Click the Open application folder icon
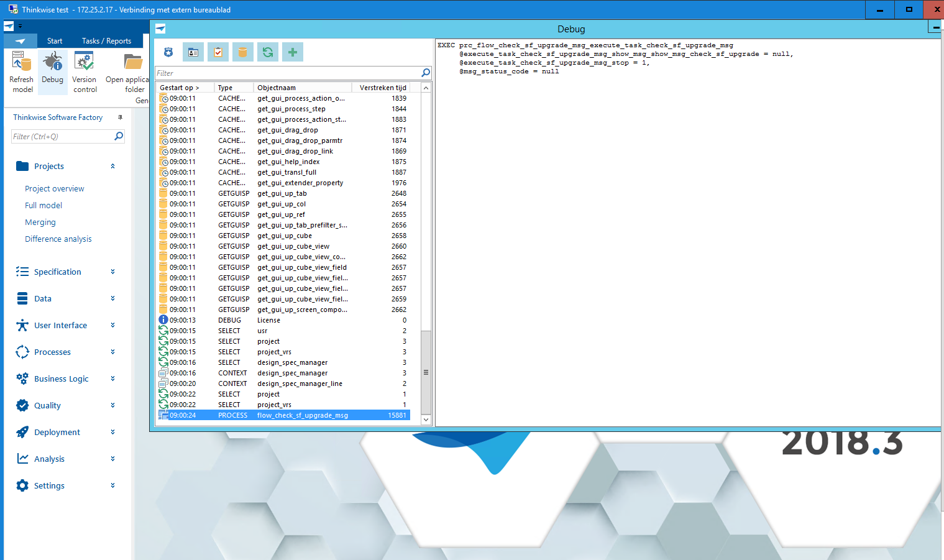The width and height of the screenshot is (944, 560). [x=133, y=62]
